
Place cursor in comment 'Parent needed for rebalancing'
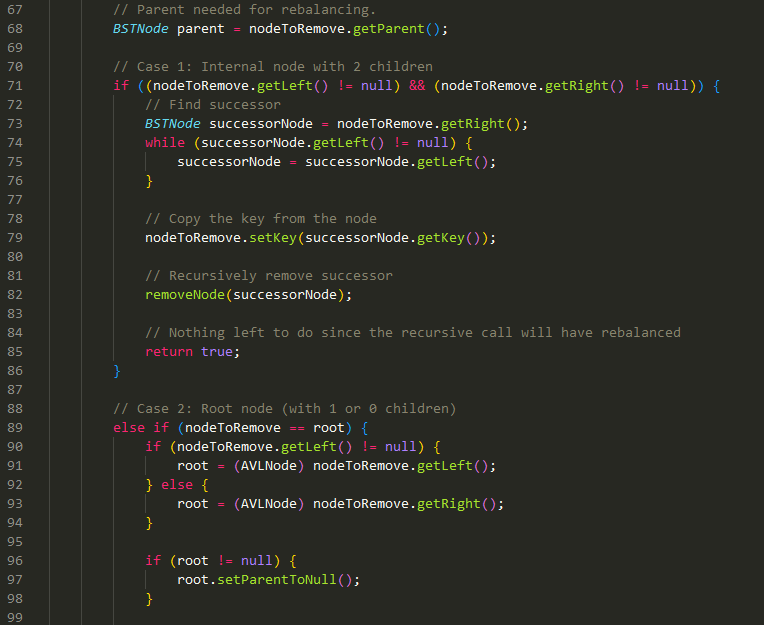pyautogui.click(x=244, y=10)
